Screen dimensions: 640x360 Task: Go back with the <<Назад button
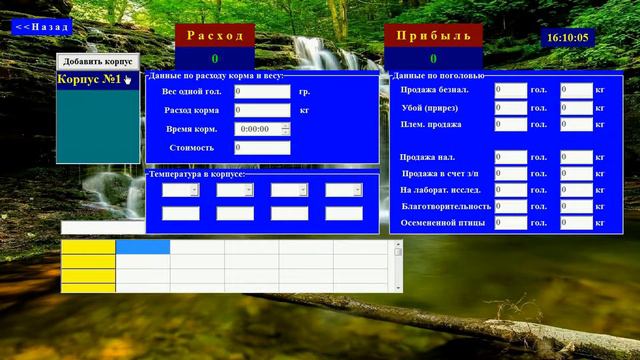click(x=42, y=27)
